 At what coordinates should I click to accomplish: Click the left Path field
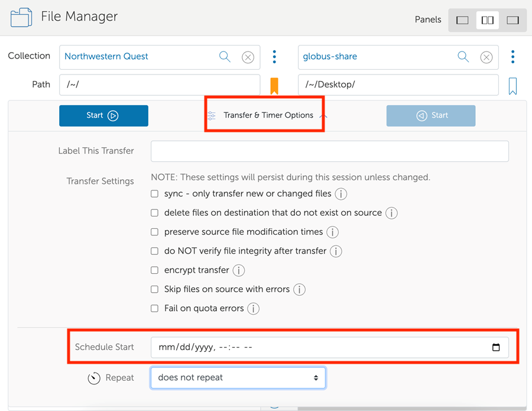click(x=160, y=85)
